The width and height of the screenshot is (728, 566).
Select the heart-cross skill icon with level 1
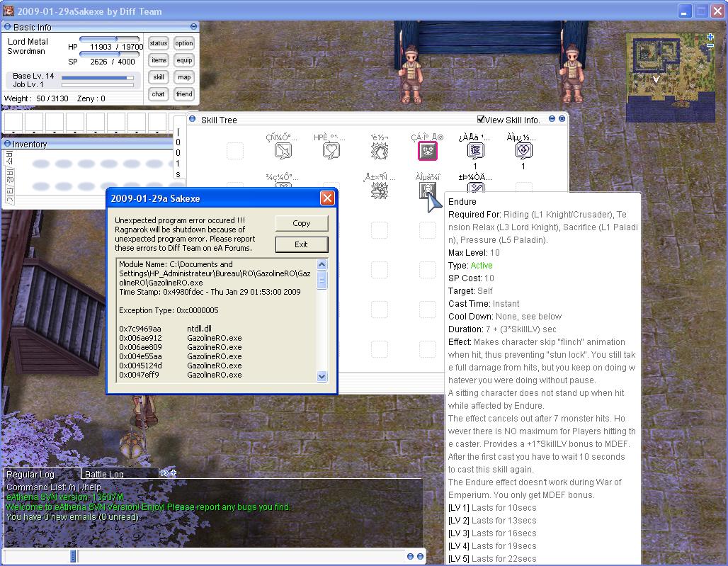523,151
